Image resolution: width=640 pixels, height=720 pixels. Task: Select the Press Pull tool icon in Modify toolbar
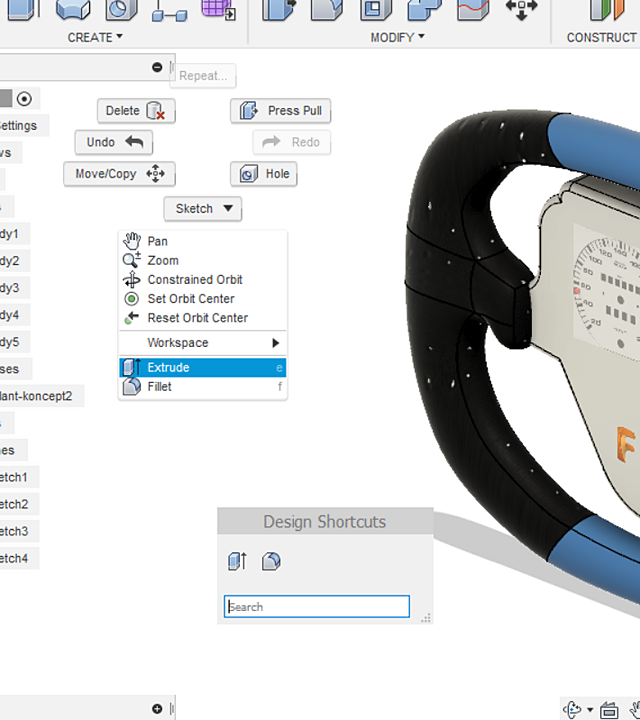tap(279, 10)
